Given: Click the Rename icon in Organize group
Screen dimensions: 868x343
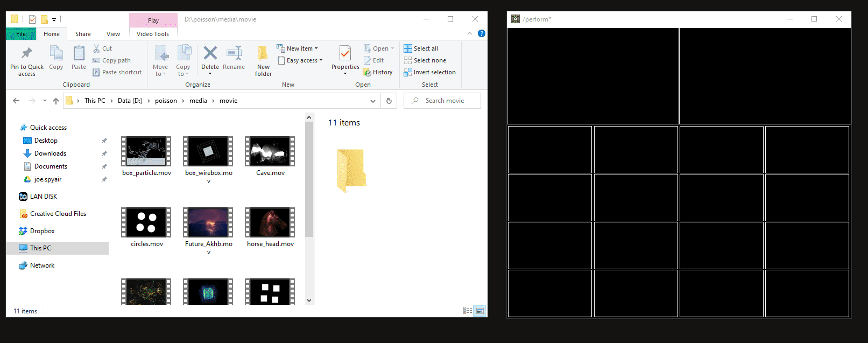Looking at the screenshot, I should pos(234,54).
